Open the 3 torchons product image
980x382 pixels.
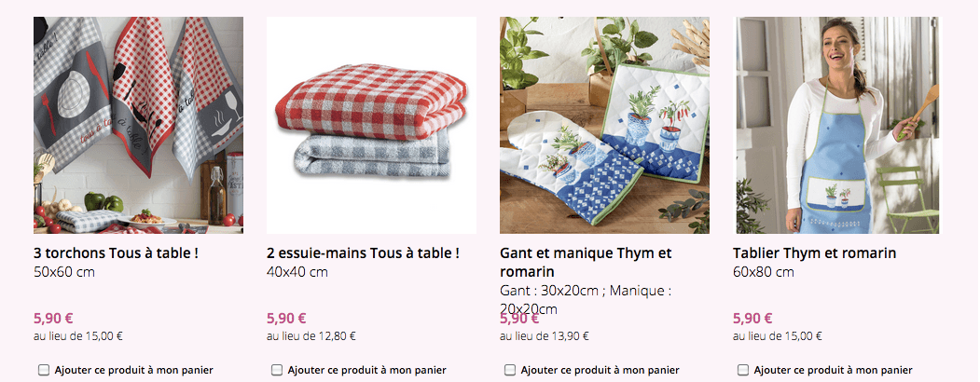(138, 125)
